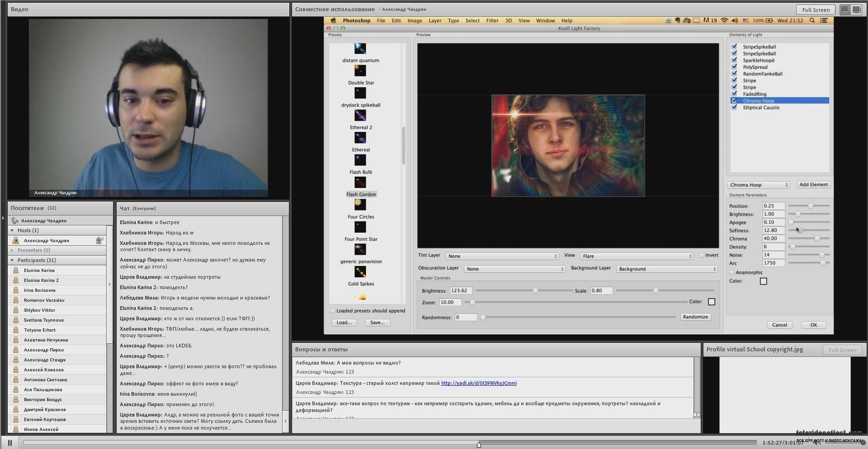Image resolution: width=868 pixels, height=449 pixels.
Task: Uncheck the Elliptical Caustic element
Action: pyautogui.click(x=734, y=108)
